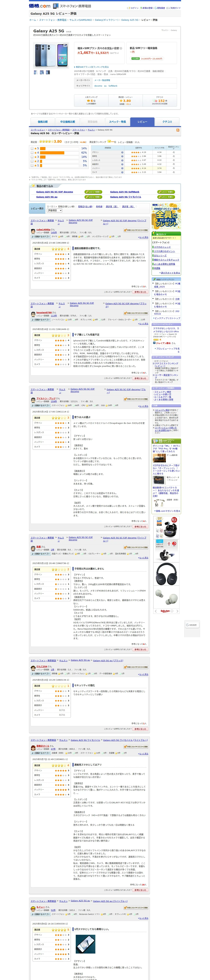Click cube1400jp reviewer avatar icon
Screen dimensions: 210x980
33,231
